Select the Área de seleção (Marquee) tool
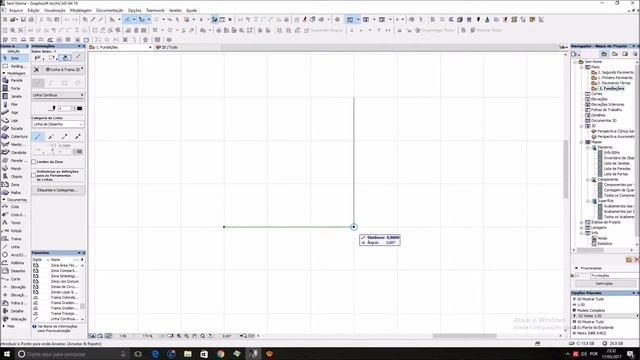This screenshot has width=640, height=360. click(x=14, y=66)
